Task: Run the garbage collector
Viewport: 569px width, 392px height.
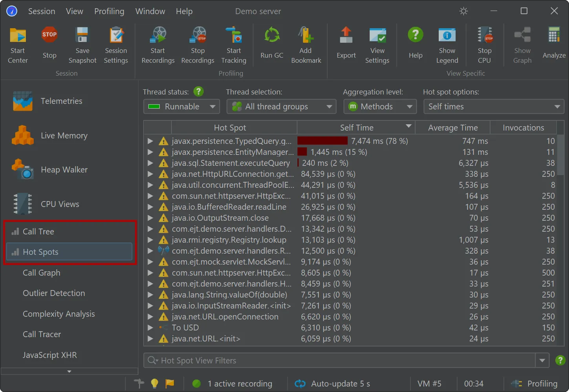Action: pyautogui.click(x=272, y=43)
